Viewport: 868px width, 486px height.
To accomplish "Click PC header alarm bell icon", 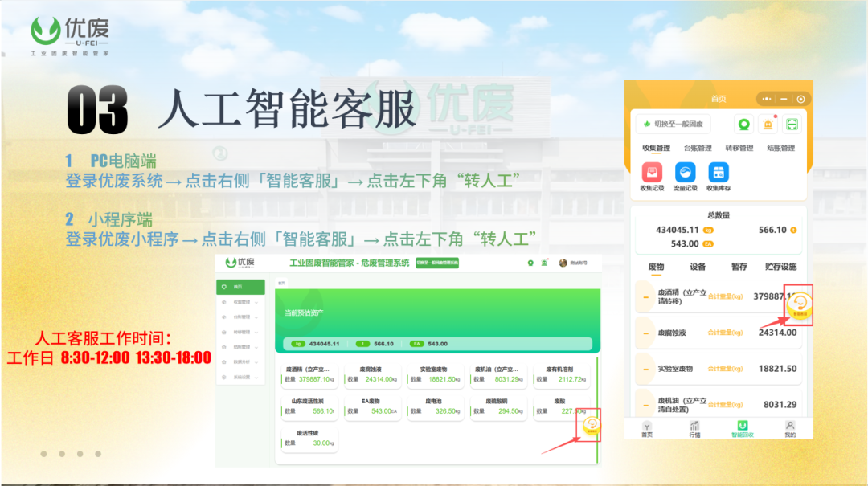I will click(544, 263).
